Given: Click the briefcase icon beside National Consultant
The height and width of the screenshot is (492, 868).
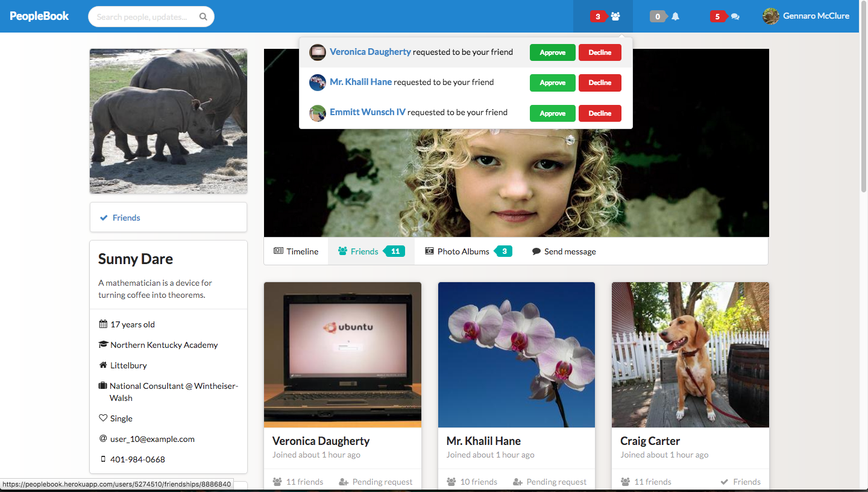Looking at the screenshot, I should tap(103, 386).
